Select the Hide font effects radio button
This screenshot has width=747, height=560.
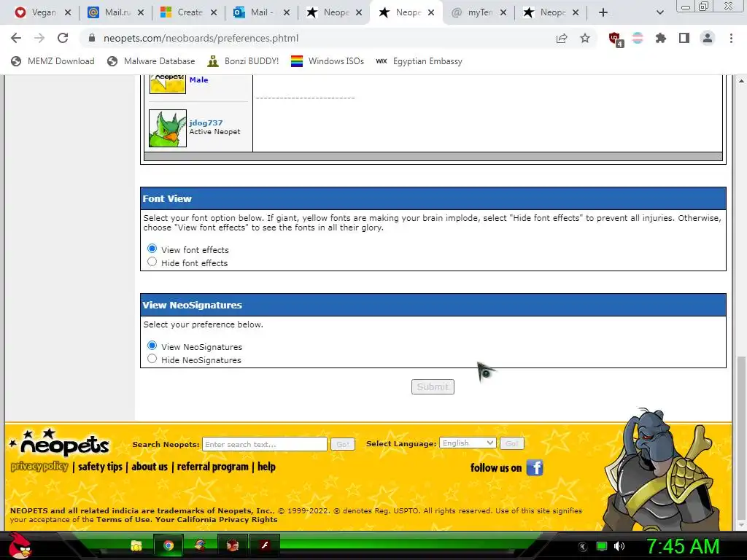[152, 262]
